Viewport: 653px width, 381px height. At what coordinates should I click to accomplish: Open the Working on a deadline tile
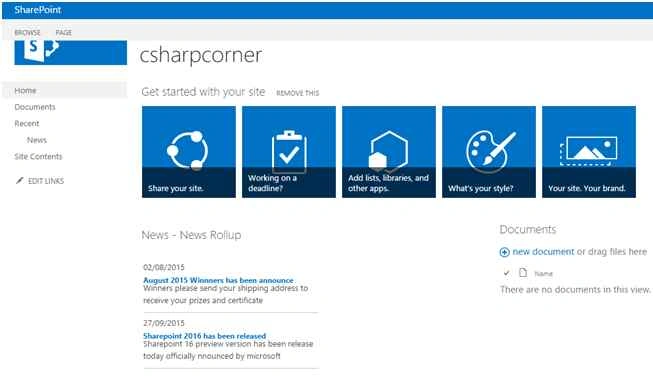[289, 152]
